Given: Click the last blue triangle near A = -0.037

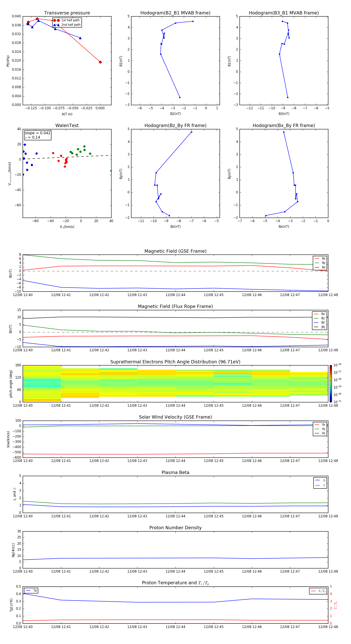Looking at the screenshot, I should [x=80, y=38].
